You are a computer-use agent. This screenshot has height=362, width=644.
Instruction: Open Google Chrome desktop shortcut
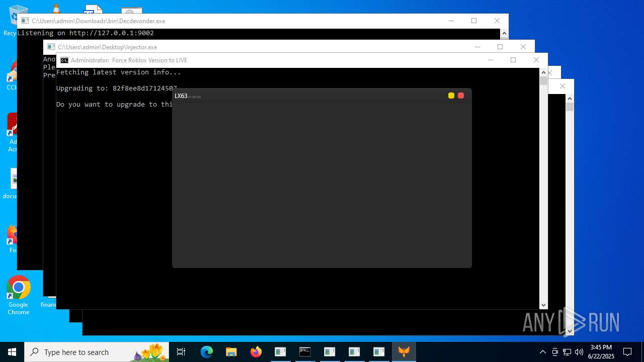(18, 296)
